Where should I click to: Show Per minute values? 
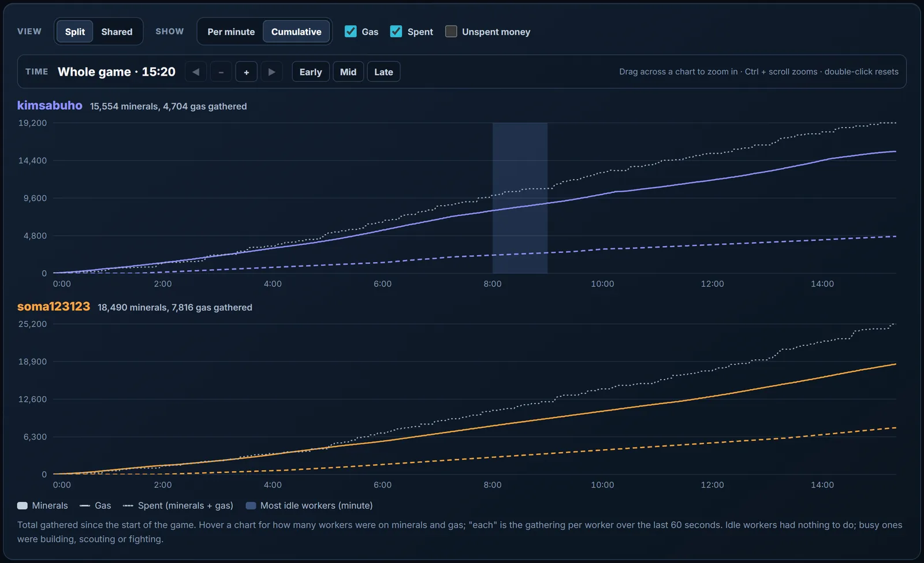pyautogui.click(x=231, y=32)
